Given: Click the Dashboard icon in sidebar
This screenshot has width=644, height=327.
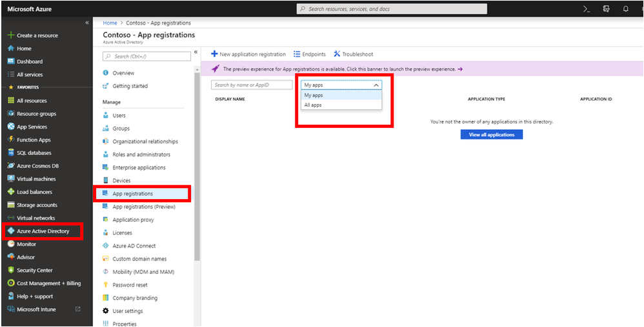Looking at the screenshot, I should pos(11,61).
